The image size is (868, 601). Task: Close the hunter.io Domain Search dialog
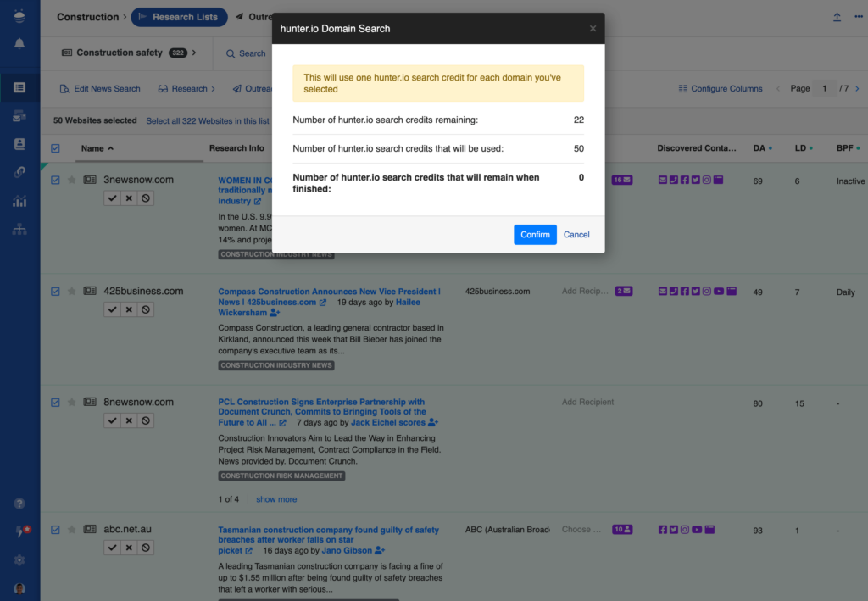[593, 28]
